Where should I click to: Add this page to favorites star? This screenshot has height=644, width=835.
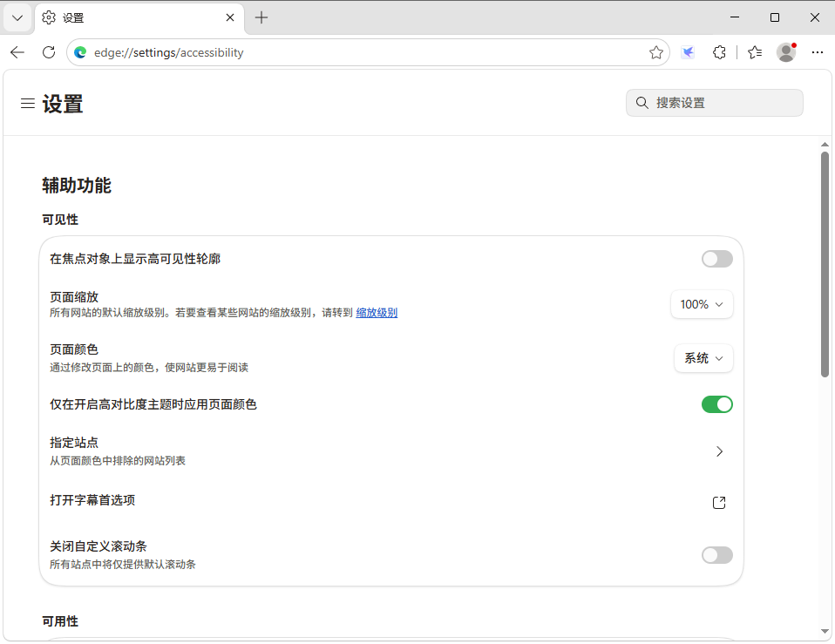(x=656, y=52)
